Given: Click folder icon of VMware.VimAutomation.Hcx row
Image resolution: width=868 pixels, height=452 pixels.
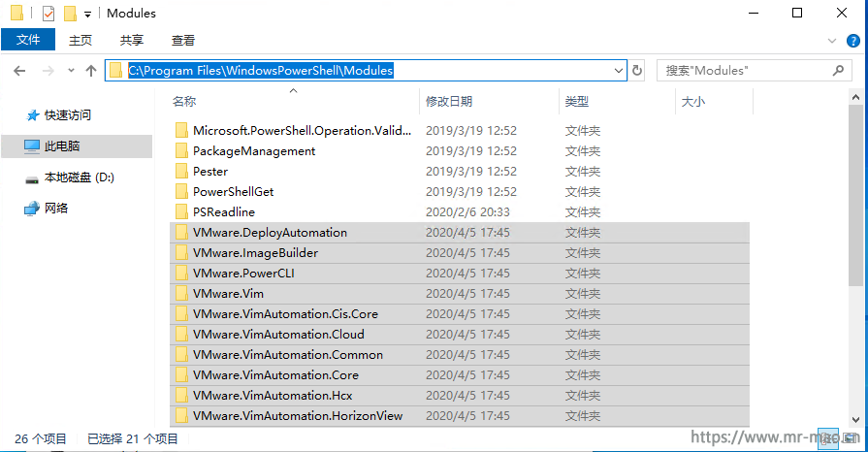Looking at the screenshot, I should tap(181, 395).
